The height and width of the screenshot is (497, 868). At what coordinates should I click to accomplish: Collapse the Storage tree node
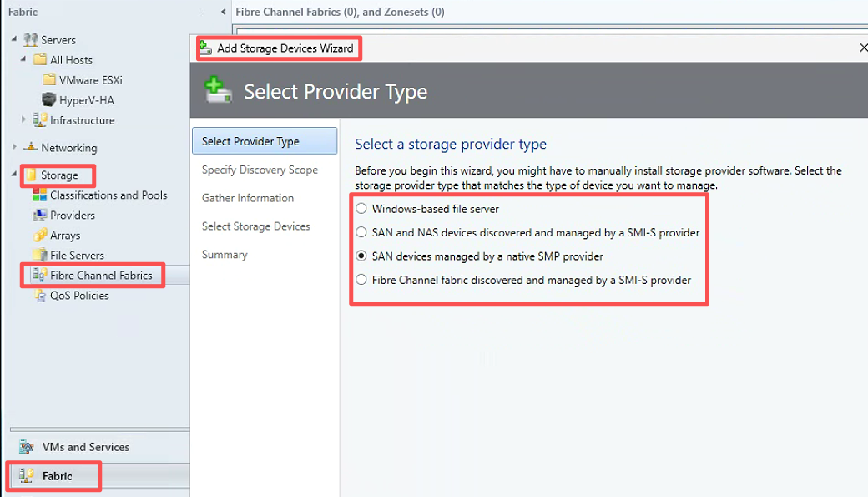click(14, 174)
